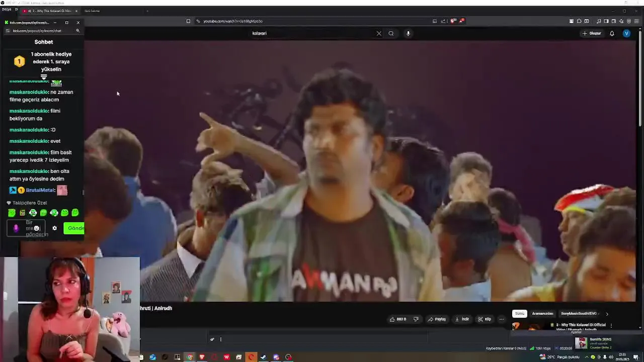Image resolution: width=644 pixels, height=362 pixels.
Task: Open browser extensions puzzle icon
Action: pos(579,21)
